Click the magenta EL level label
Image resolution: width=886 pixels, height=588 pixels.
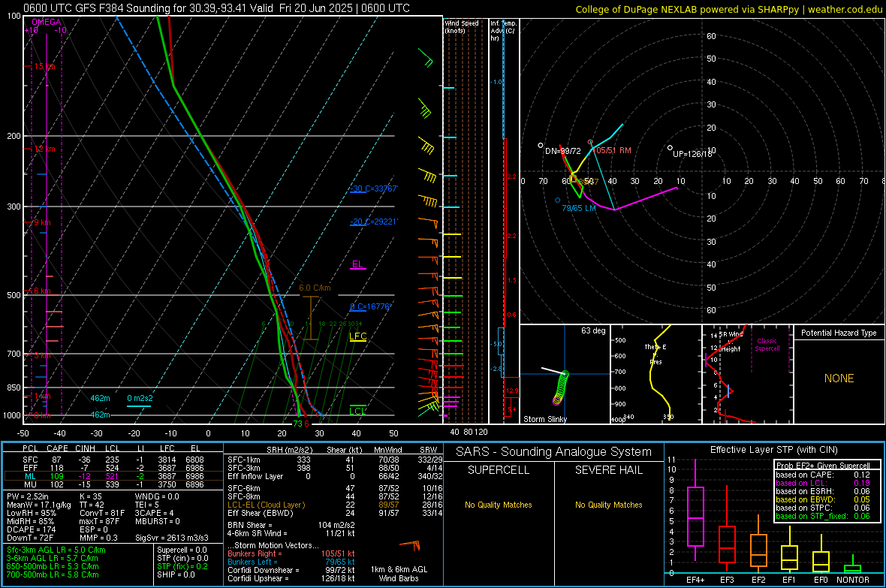pyautogui.click(x=357, y=264)
